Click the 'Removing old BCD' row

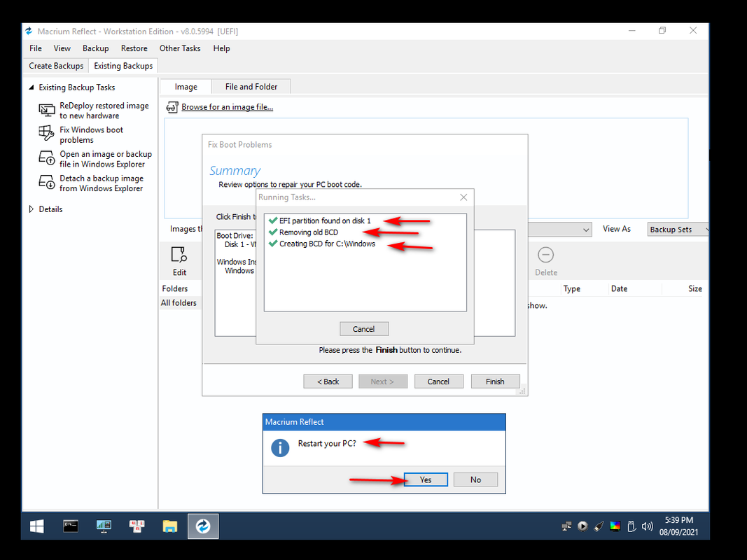[303, 232]
